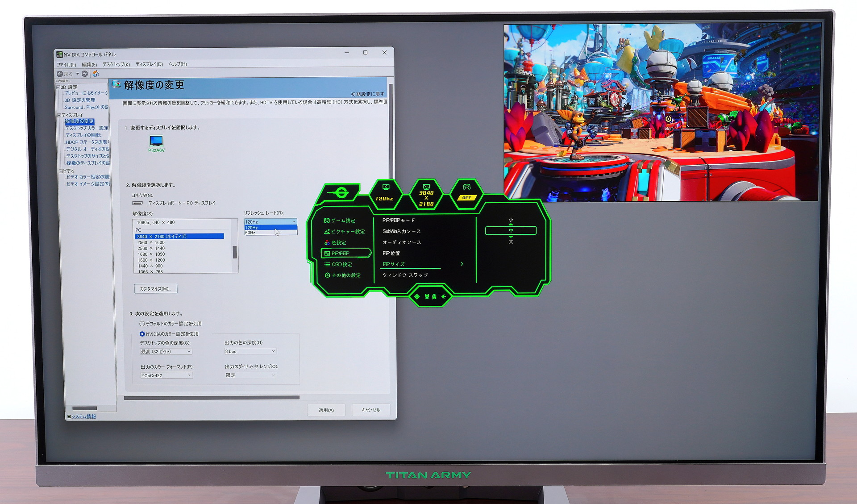Open ディスプレイの回転 in the tree

coord(83,135)
